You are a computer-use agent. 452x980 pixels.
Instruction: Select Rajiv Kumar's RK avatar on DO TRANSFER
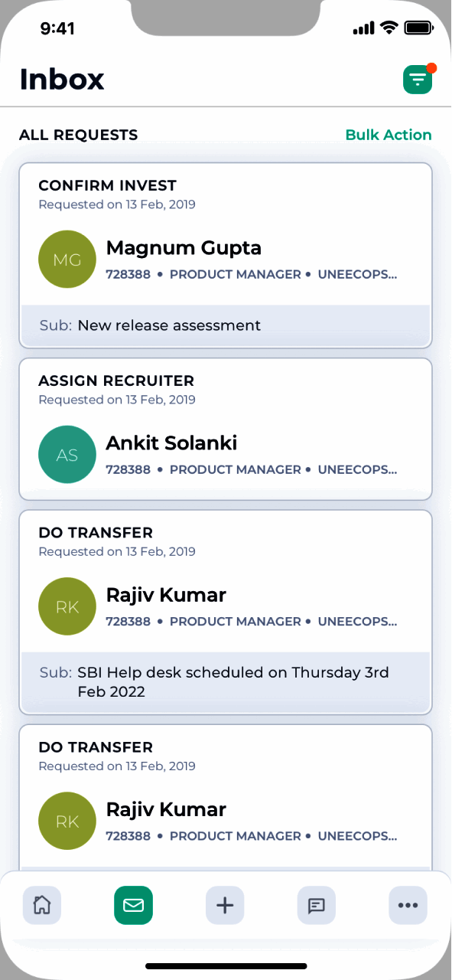tap(67, 606)
